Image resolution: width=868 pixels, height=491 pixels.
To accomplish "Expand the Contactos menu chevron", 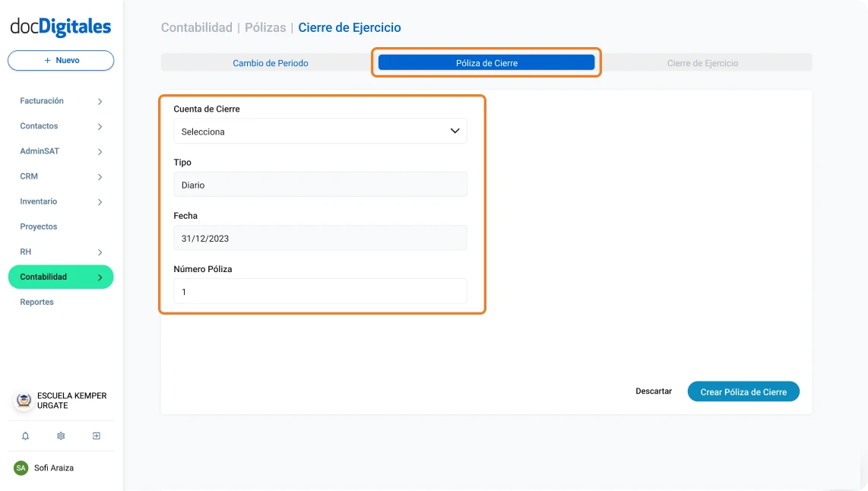I will pyautogui.click(x=100, y=127).
